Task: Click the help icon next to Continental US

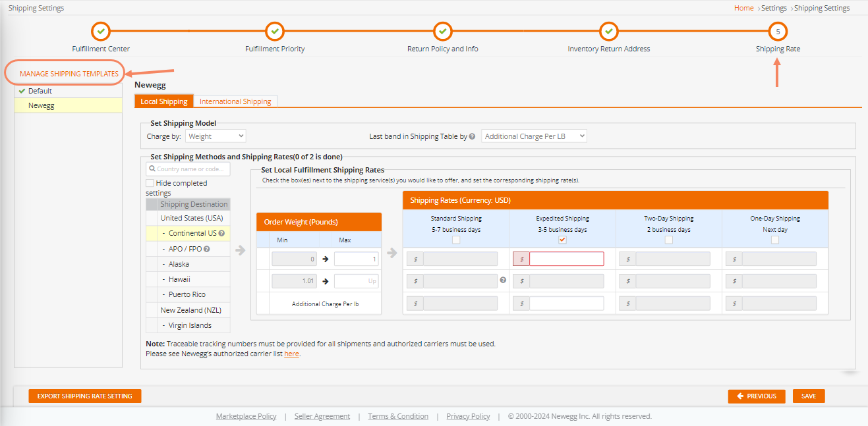Action: click(222, 234)
